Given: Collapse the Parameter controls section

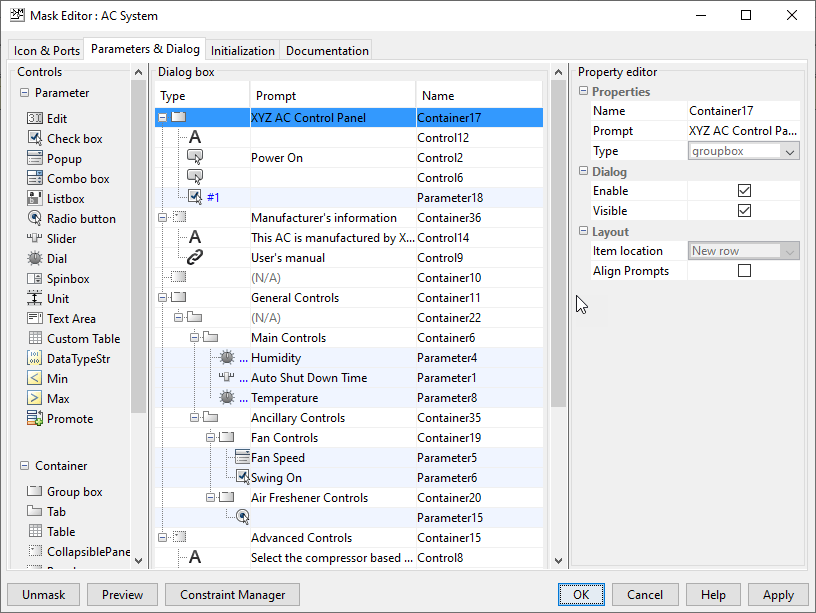Looking at the screenshot, I should 24,93.
